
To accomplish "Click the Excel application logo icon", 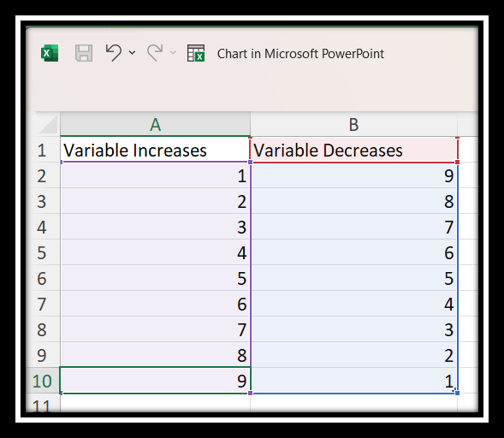I will 50,53.
